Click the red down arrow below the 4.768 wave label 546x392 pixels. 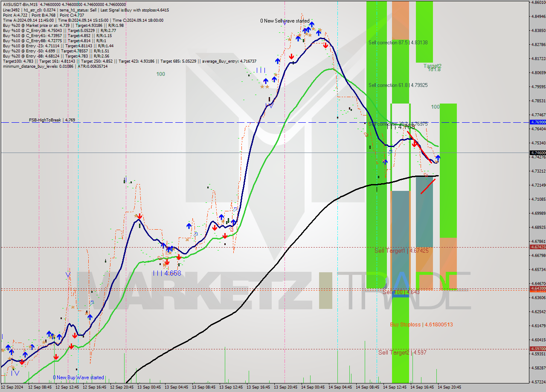click(414, 144)
